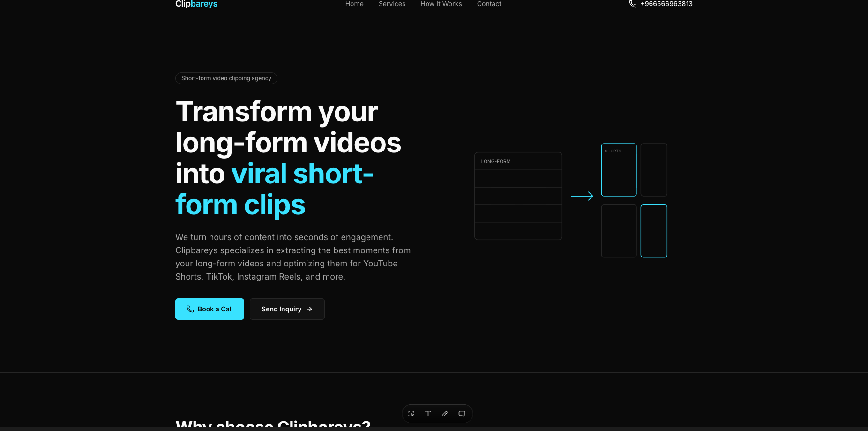Image resolution: width=868 pixels, height=431 pixels.
Task: Click the "LONG-FORM" label in the illustration
Action: tap(496, 161)
